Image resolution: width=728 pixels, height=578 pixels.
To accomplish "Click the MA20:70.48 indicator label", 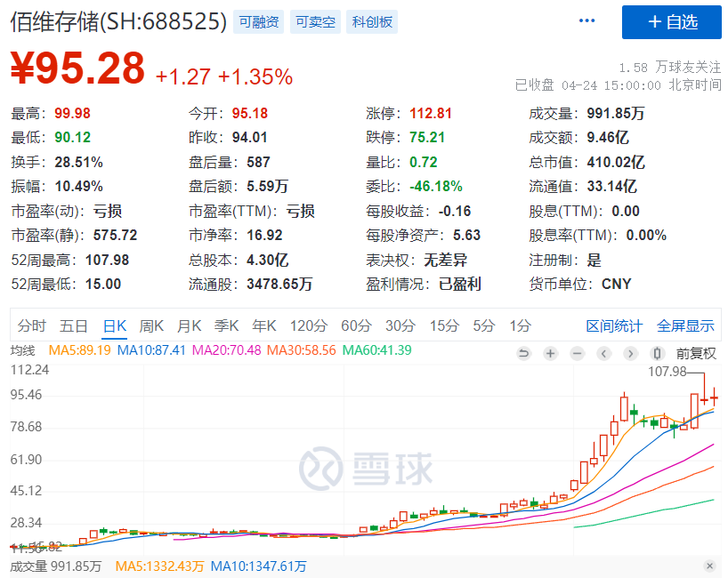I will 227,350.
